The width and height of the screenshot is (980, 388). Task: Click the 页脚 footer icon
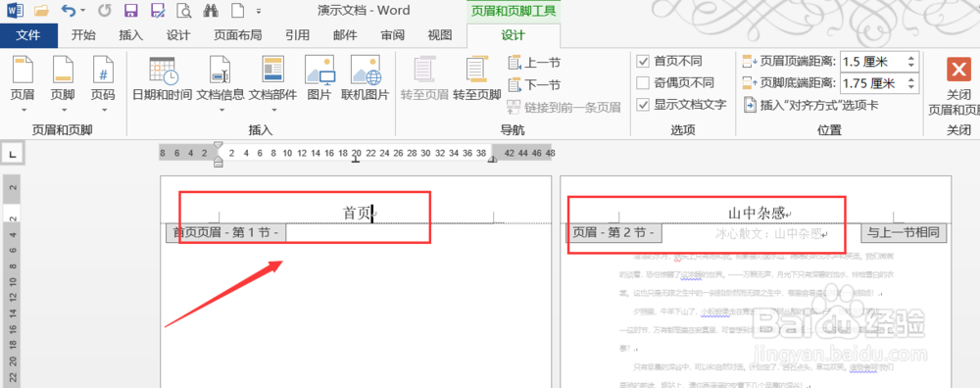click(x=63, y=70)
